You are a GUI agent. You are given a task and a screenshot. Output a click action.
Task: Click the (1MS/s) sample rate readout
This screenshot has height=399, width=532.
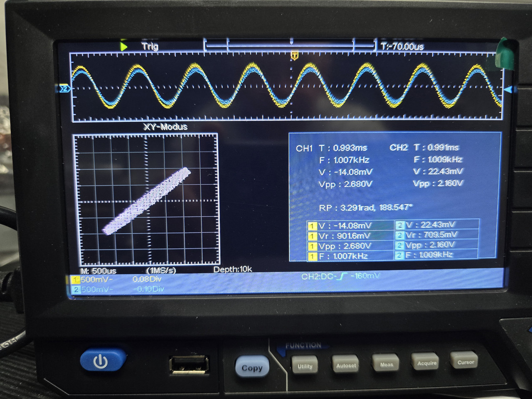[161, 270]
